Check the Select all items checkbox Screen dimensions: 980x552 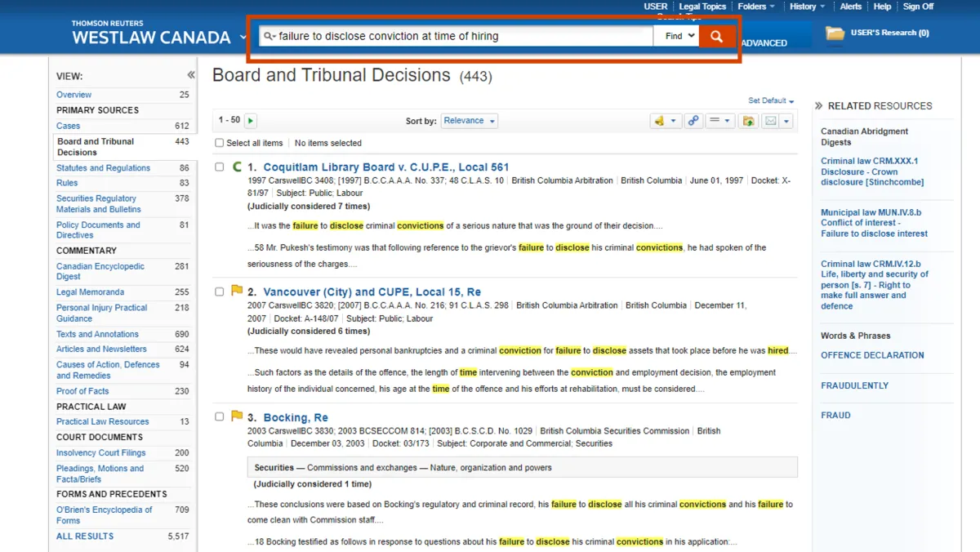(219, 143)
